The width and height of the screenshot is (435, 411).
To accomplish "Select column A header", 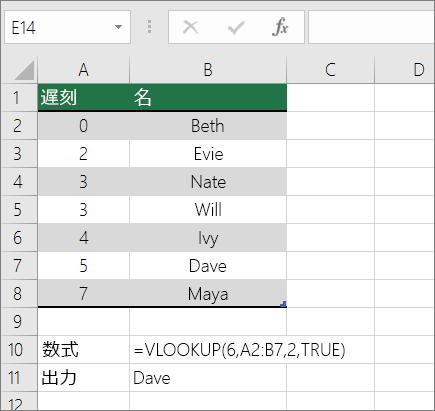I will coord(83,70).
